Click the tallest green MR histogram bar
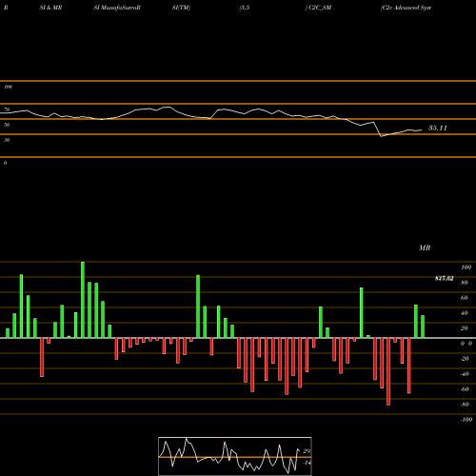The width and height of the screenshot is (476, 476). click(x=83, y=300)
